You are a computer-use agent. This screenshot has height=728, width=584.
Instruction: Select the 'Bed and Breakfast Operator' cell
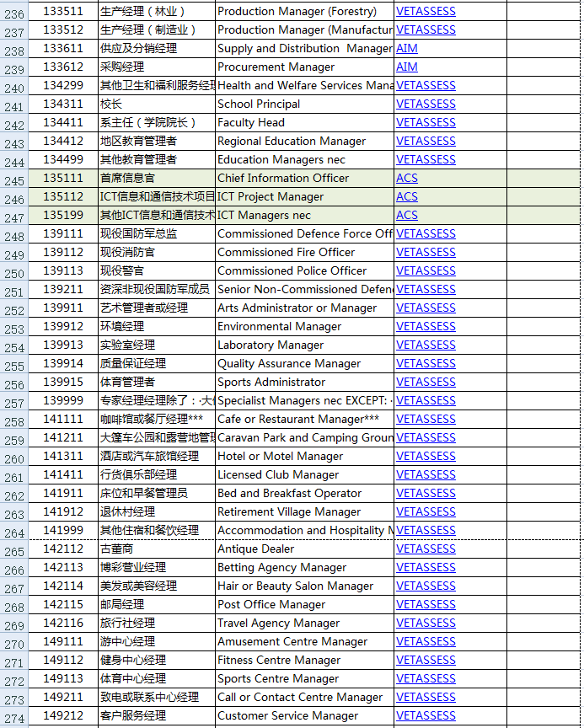(x=304, y=493)
